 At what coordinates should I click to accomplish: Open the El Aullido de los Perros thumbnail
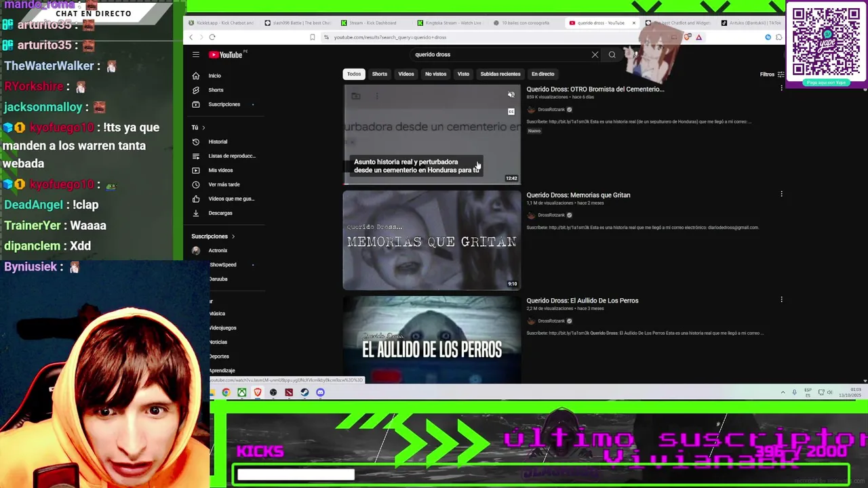click(x=432, y=340)
